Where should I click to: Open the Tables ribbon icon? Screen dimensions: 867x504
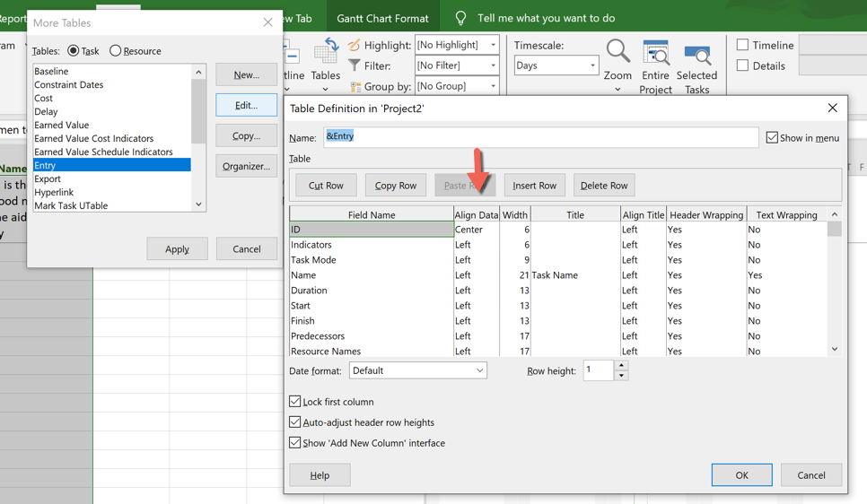(x=325, y=56)
